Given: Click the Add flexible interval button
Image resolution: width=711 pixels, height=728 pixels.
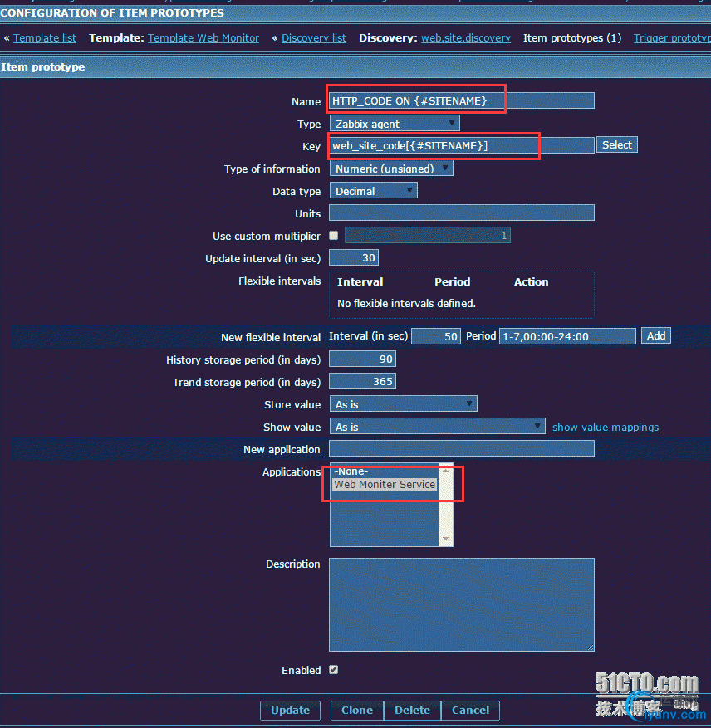Looking at the screenshot, I should (x=655, y=335).
